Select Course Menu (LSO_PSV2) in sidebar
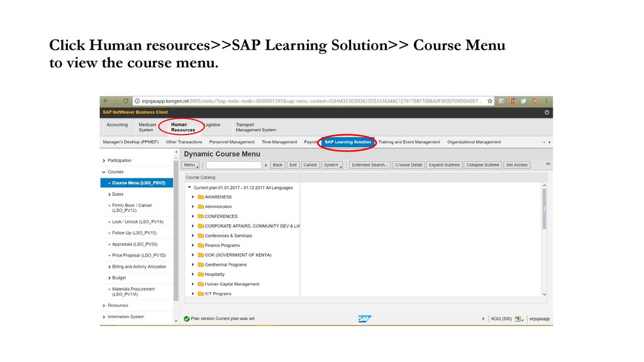 click(x=136, y=183)
